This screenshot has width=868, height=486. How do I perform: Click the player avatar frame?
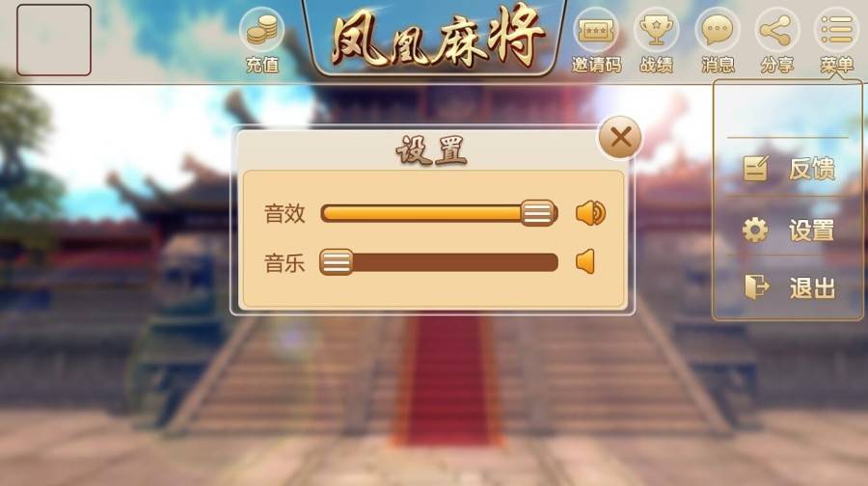(54, 40)
